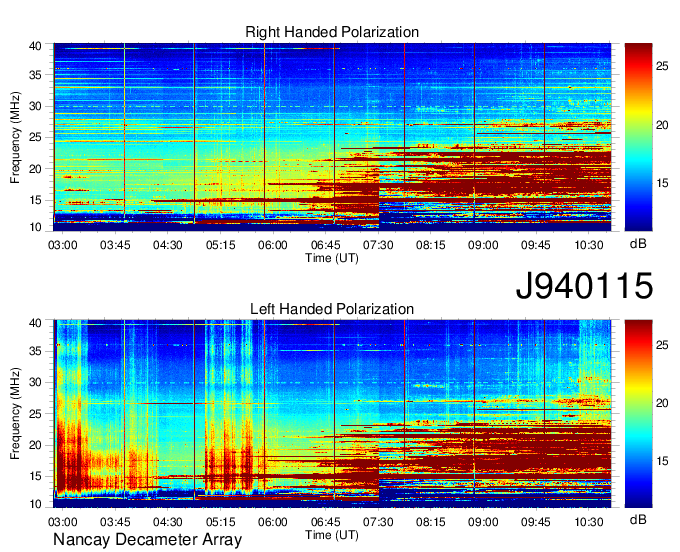This screenshot has width=680, height=552.
Task: Click "07:30" time tick under Right Handed plot
Action: click(378, 245)
